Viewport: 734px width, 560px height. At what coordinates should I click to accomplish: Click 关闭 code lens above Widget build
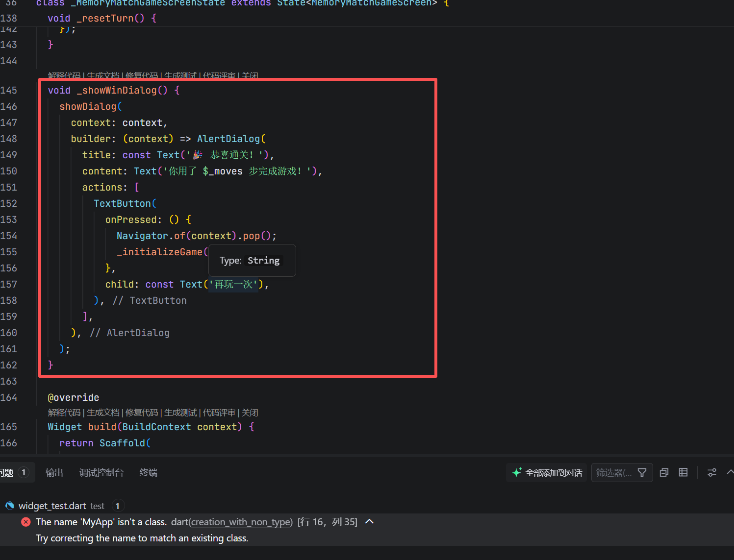pos(250,413)
